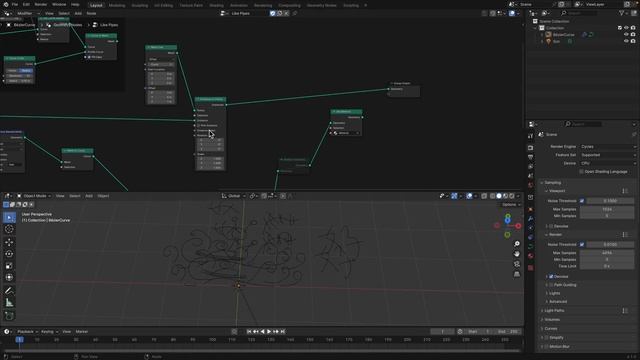Click the outliner filter funnel icon

pos(622,13)
